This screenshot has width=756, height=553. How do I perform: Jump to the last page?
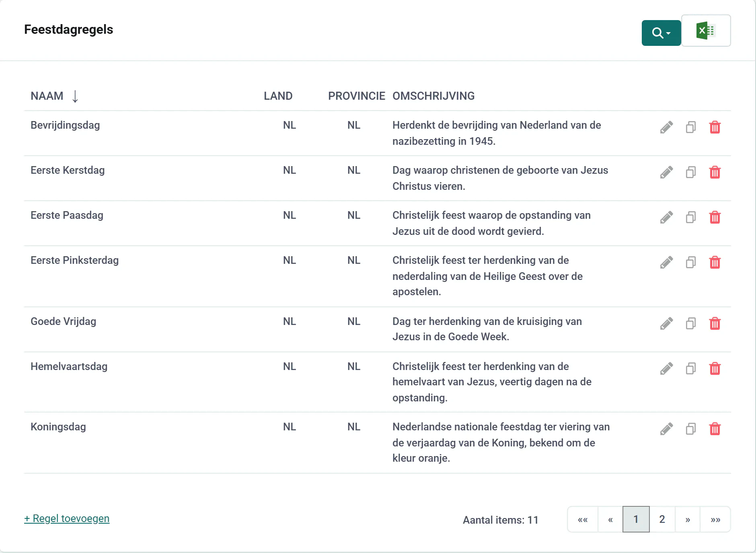(715, 520)
